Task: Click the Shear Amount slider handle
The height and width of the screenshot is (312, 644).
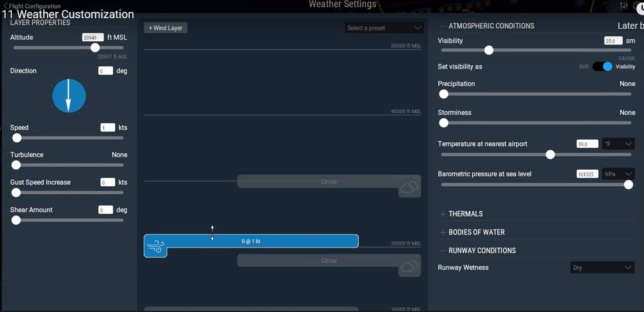Action: pyautogui.click(x=16, y=220)
